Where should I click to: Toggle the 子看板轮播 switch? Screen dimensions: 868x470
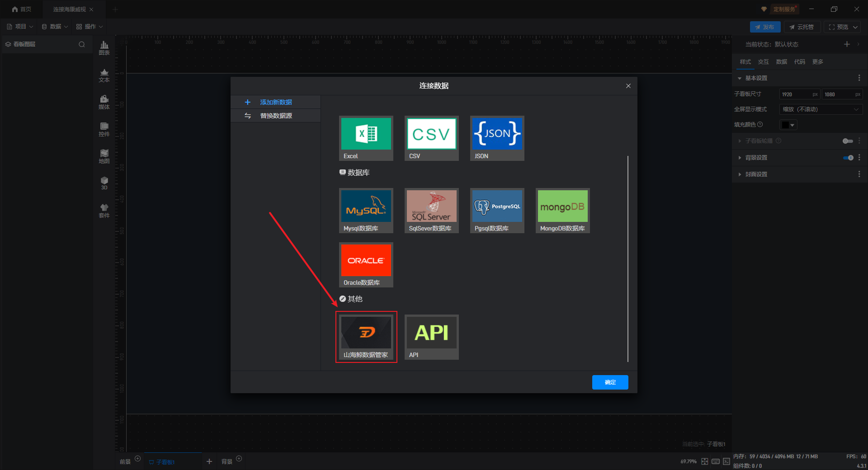click(x=848, y=141)
